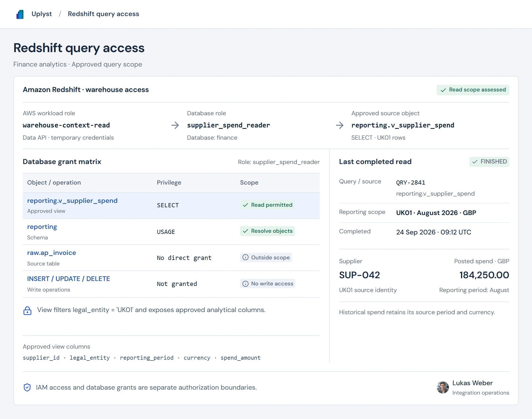Click the No write access badge label
Image resolution: width=532 pixels, height=419 pixels.
(x=272, y=283)
